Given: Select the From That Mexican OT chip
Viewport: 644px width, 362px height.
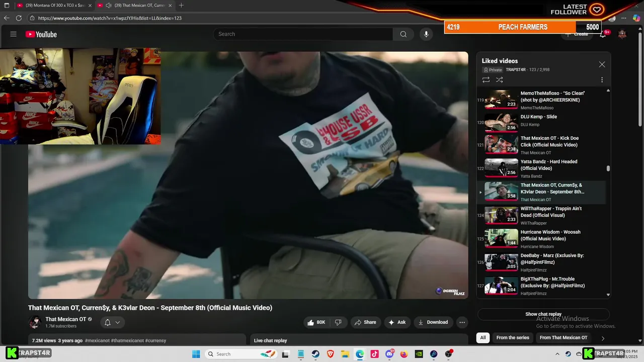Looking at the screenshot, I should pos(563,338).
